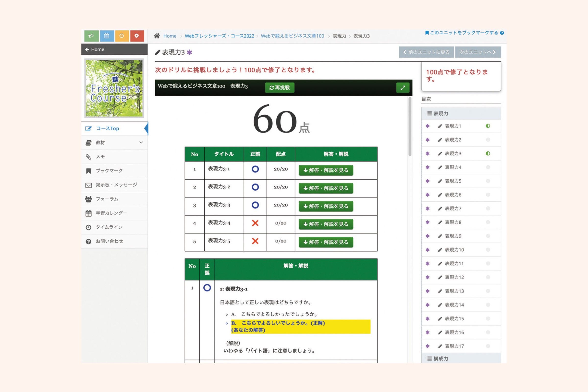
Task: Click the grey status dot of 表現力15
Action: point(488,318)
